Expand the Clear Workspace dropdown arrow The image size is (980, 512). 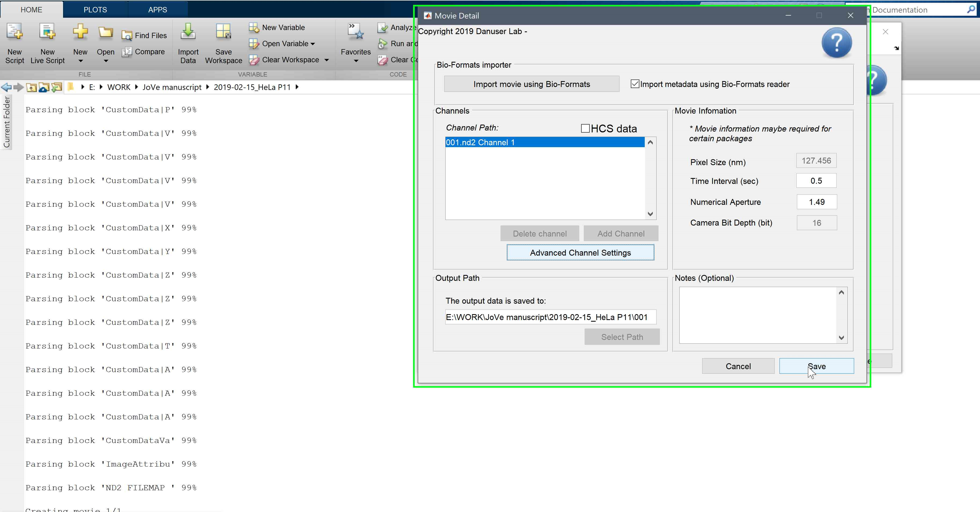coord(326,60)
